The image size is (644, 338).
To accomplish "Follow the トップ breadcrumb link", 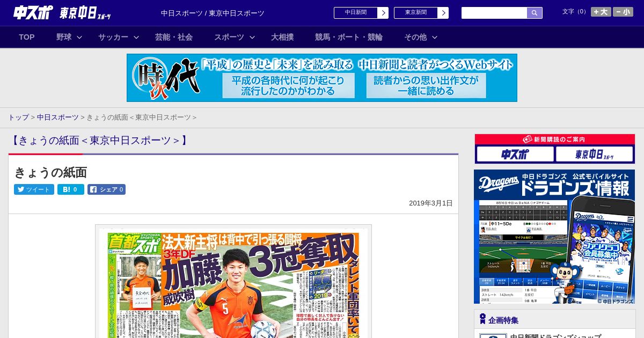I will pos(18,117).
